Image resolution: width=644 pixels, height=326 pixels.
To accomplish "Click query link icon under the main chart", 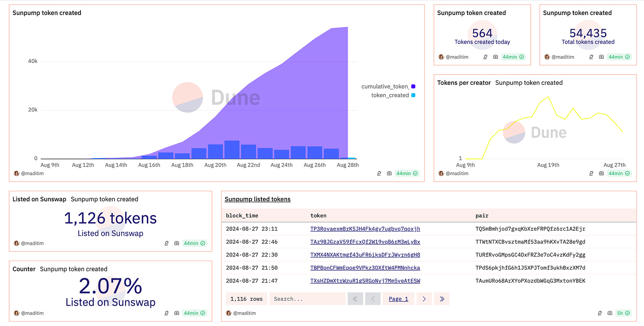I will [x=379, y=174].
